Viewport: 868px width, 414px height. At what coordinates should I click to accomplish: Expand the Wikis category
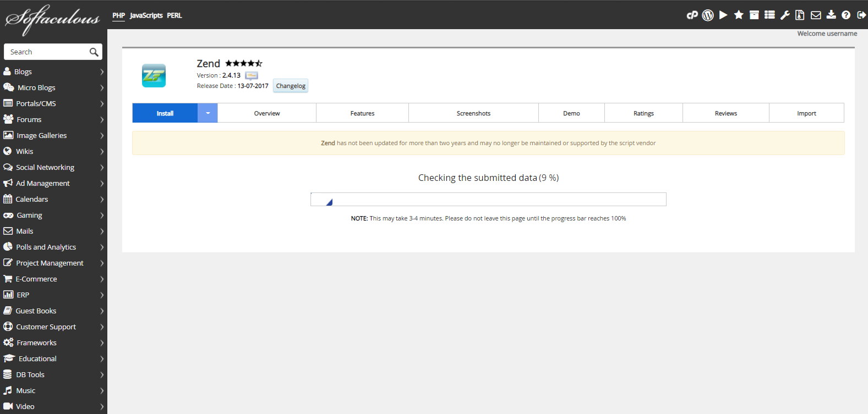[x=53, y=151]
